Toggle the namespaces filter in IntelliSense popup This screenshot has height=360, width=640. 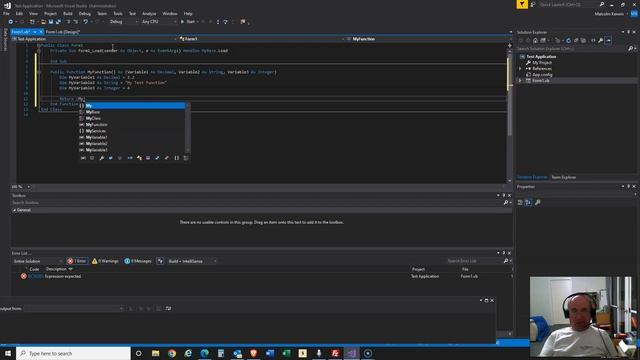coord(177,158)
